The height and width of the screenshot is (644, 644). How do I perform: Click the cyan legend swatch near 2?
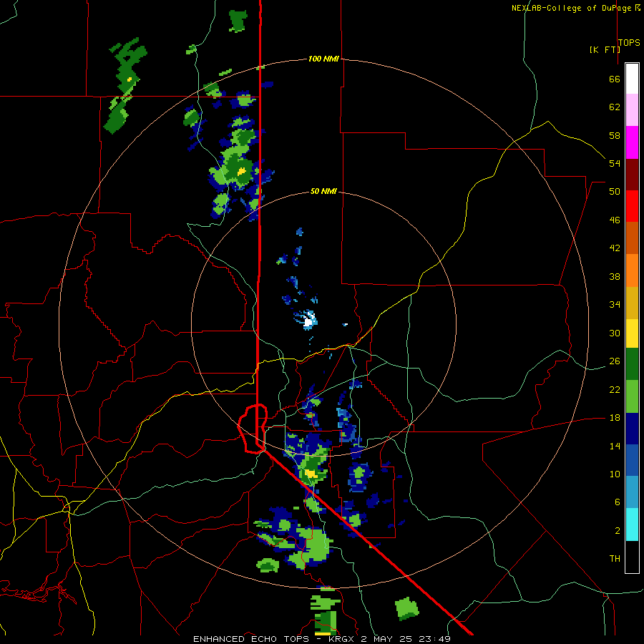(x=632, y=525)
